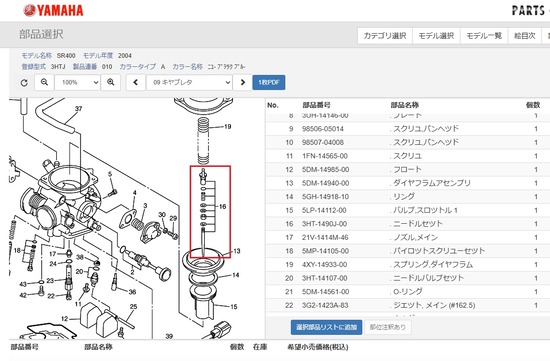This screenshot has height=361, width=550.
Task: Click the Yamaha logo
Action: [x=53, y=10]
